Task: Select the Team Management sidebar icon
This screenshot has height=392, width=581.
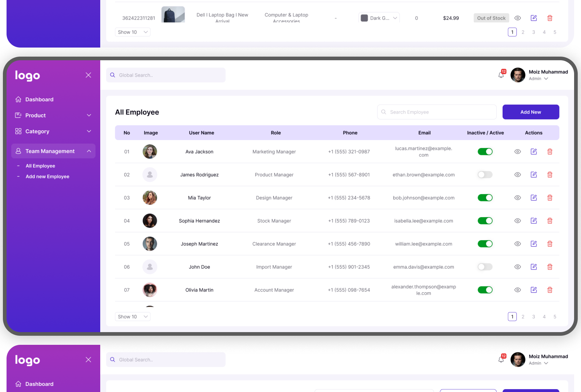Action: pos(18,151)
